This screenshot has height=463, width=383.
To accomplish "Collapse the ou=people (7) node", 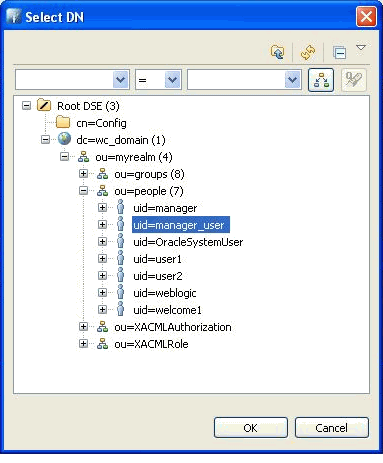I will 83,191.
